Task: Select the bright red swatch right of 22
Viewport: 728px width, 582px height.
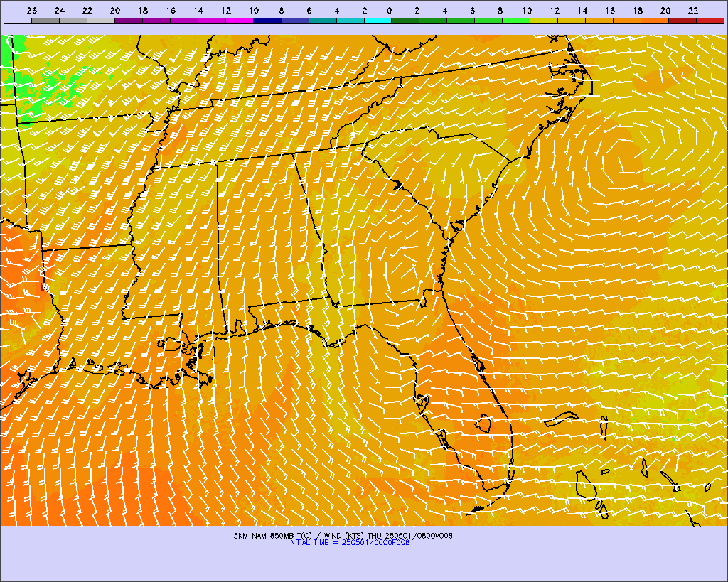Action: (x=710, y=21)
